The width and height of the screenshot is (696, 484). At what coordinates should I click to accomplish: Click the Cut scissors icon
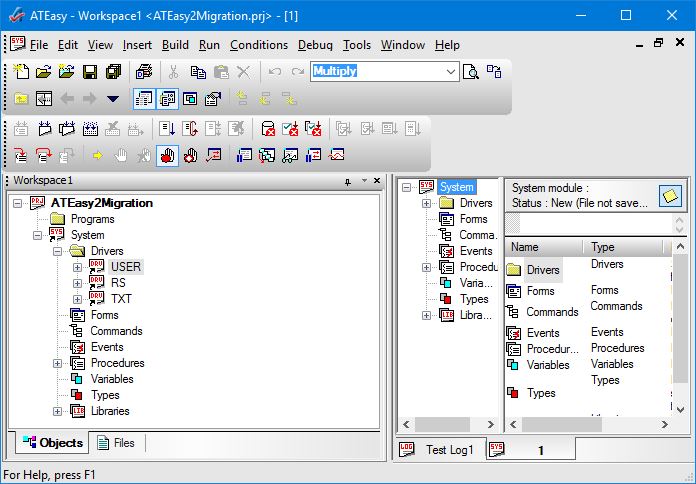(x=174, y=71)
